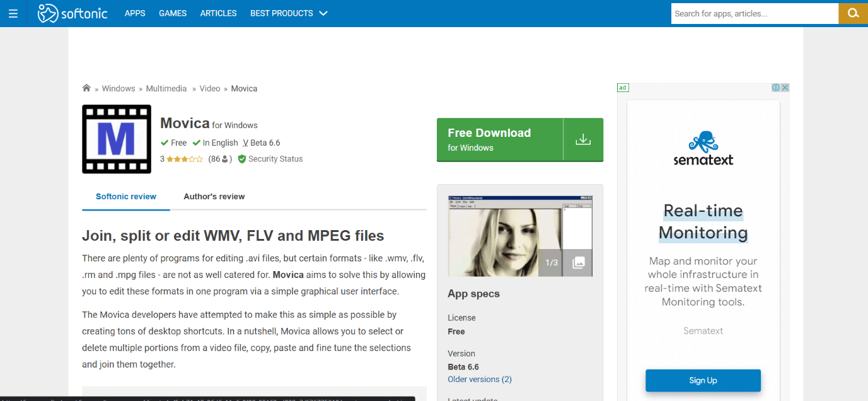Click the small 'ad' label badge
Viewport: 868px width, 401px height.
coord(623,88)
